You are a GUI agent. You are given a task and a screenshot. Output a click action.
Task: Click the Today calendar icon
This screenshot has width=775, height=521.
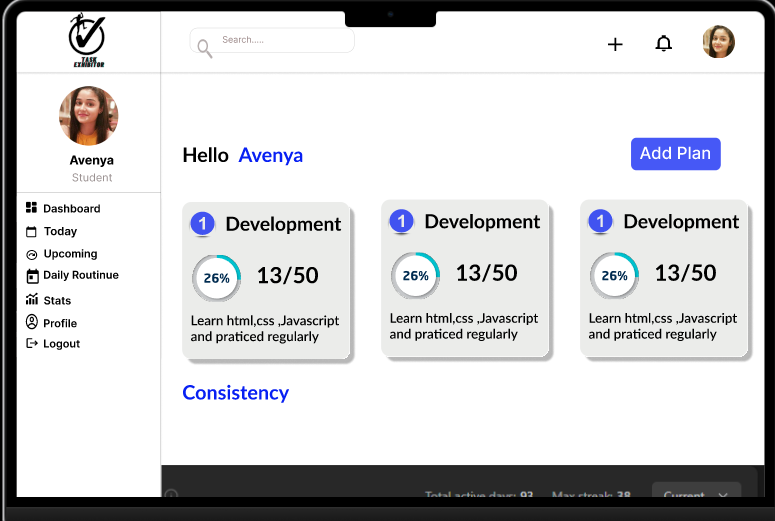[x=32, y=231]
